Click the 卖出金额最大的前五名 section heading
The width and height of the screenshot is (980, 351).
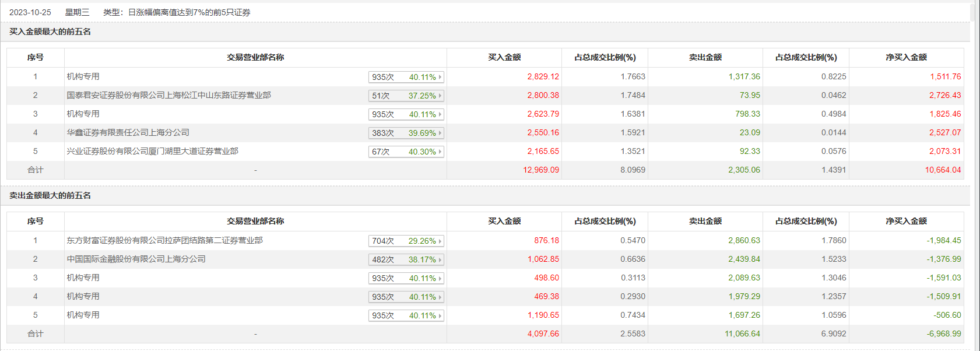pos(50,195)
